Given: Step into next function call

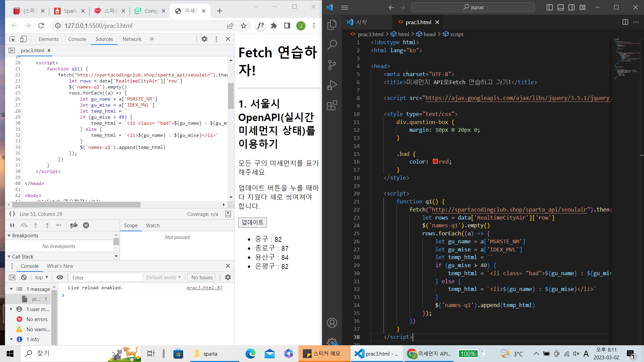Looking at the screenshot, I should click(x=36, y=226).
